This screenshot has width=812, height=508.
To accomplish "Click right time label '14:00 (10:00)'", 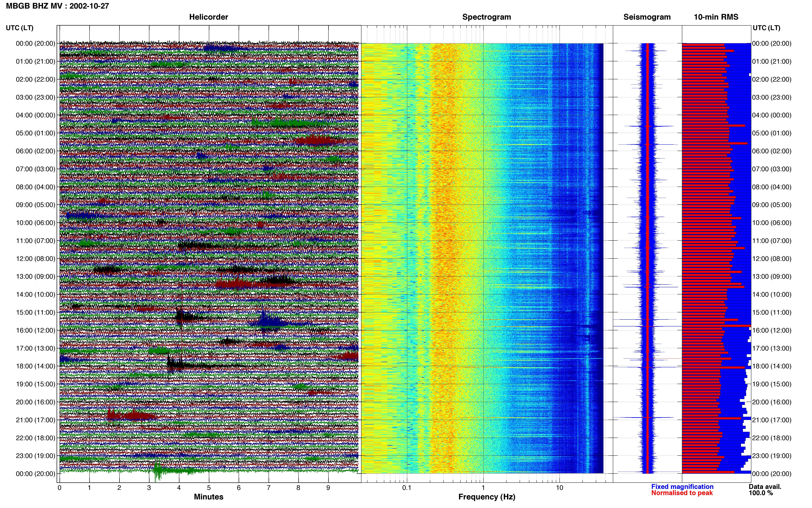I will 772,294.
